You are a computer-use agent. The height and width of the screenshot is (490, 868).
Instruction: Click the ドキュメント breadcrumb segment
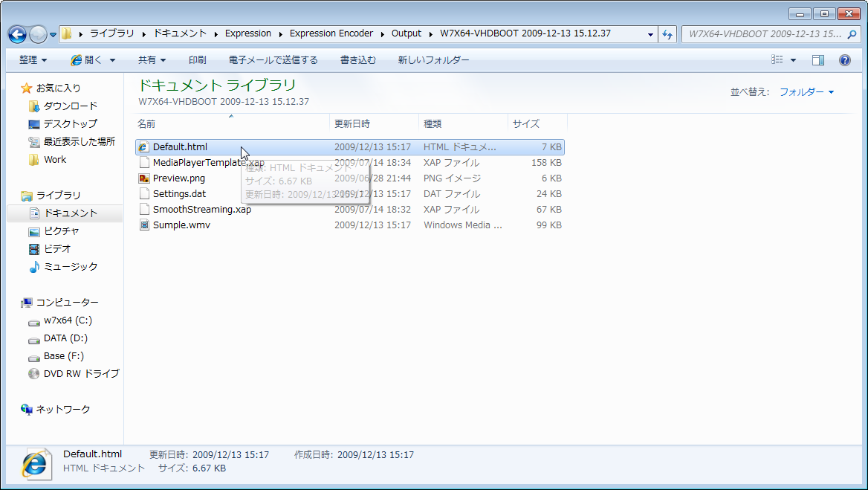pyautogui.click(x=180, y=33)
